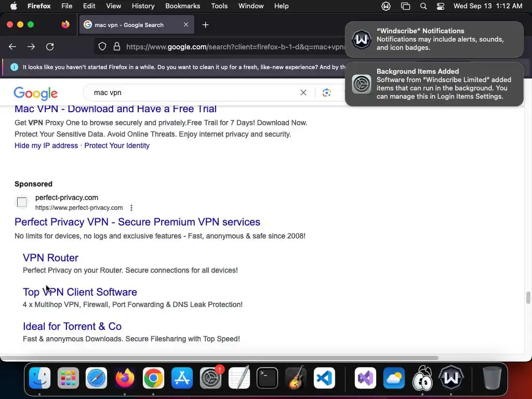Image resolution: width=532 pixels, height=399 pixels.
Task: Click the Firefox address bar URL
Action: (x=236, y=47)
